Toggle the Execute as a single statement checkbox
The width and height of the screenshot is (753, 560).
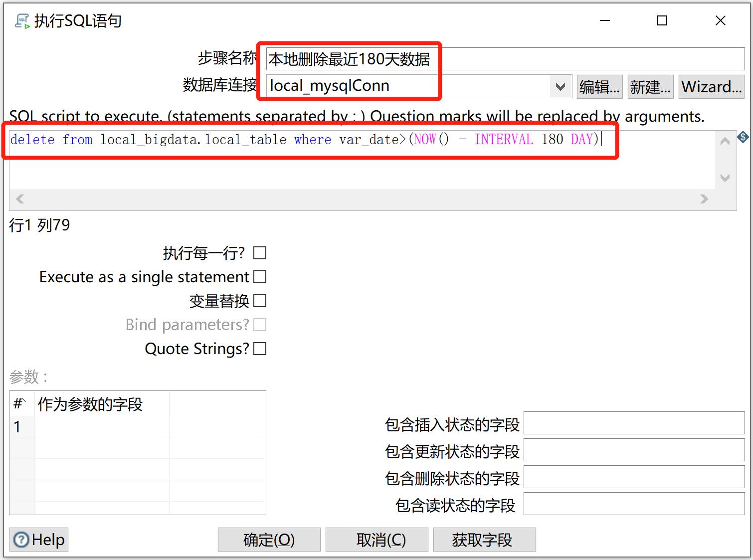[260, 277]
